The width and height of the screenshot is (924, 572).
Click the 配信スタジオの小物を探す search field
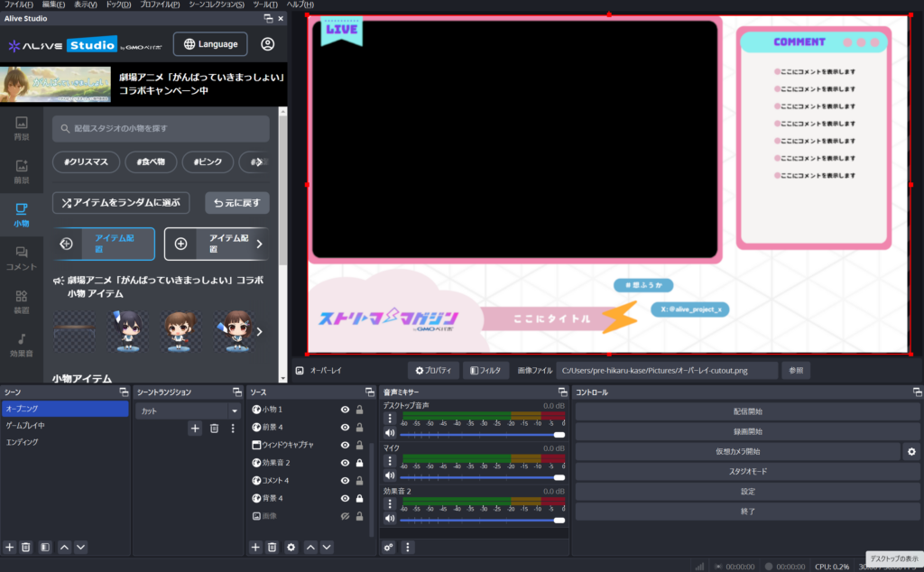point(161,128)
